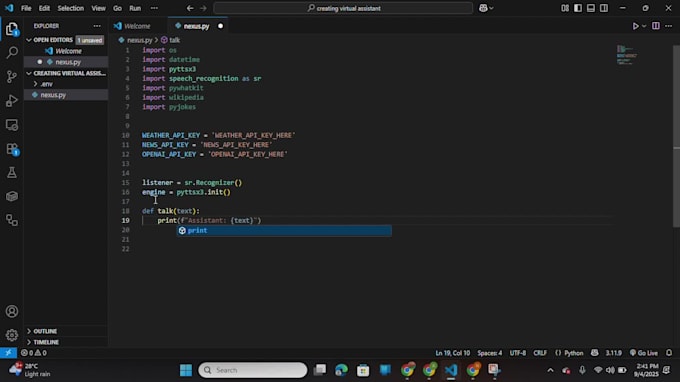Open the Remote Explorer view
The image size is (680, 382).
[x=12, y=125]
